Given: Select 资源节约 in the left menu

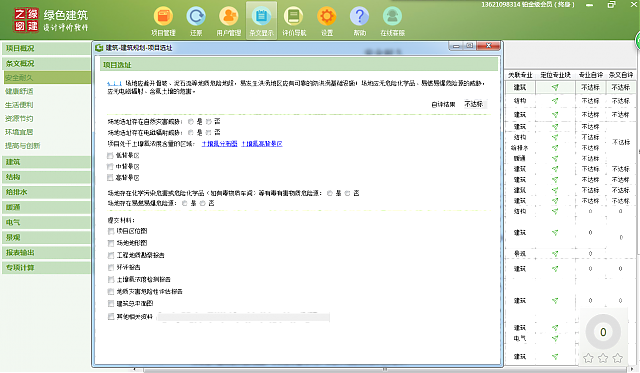Looking at the screenshot, I should click(19, 119).
